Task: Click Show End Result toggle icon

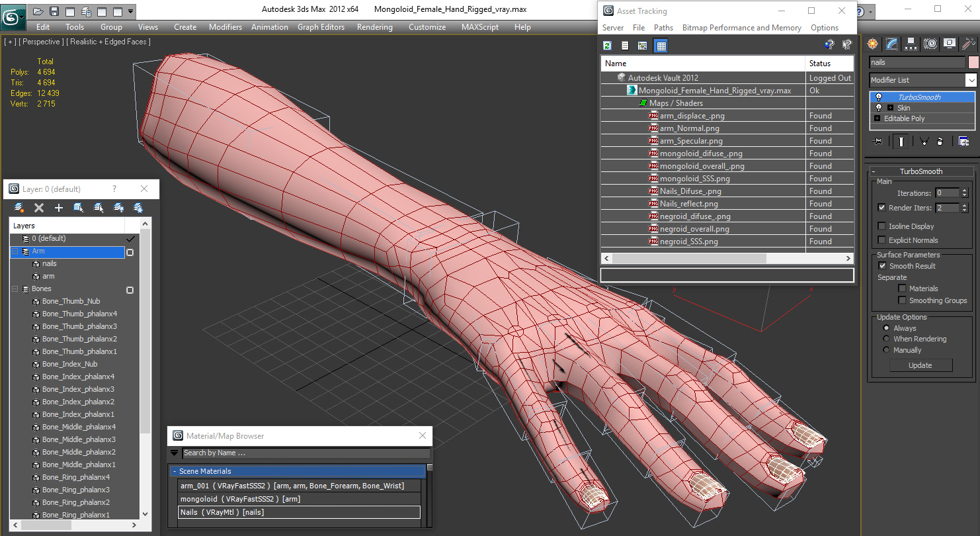Action: click(901, 141)
